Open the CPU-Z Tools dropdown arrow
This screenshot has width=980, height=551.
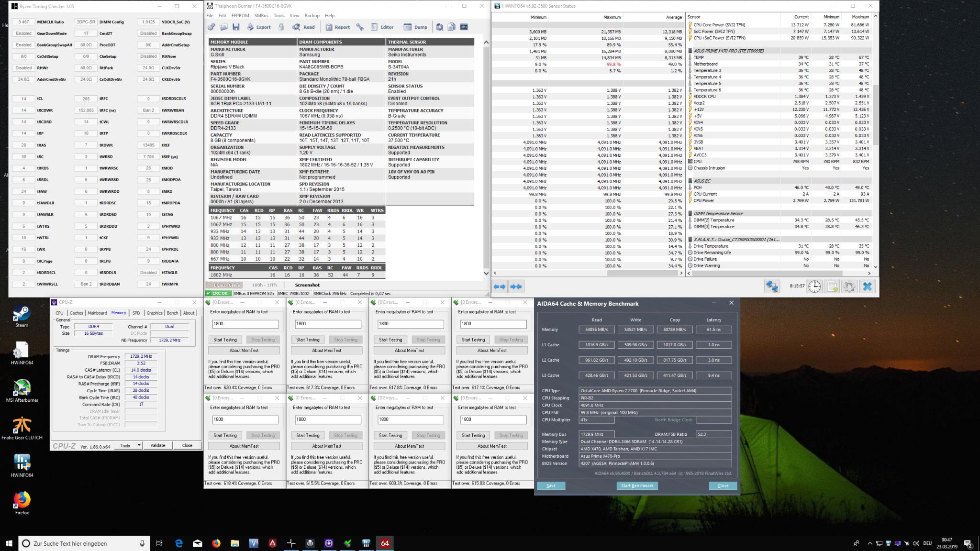[139, 445]
